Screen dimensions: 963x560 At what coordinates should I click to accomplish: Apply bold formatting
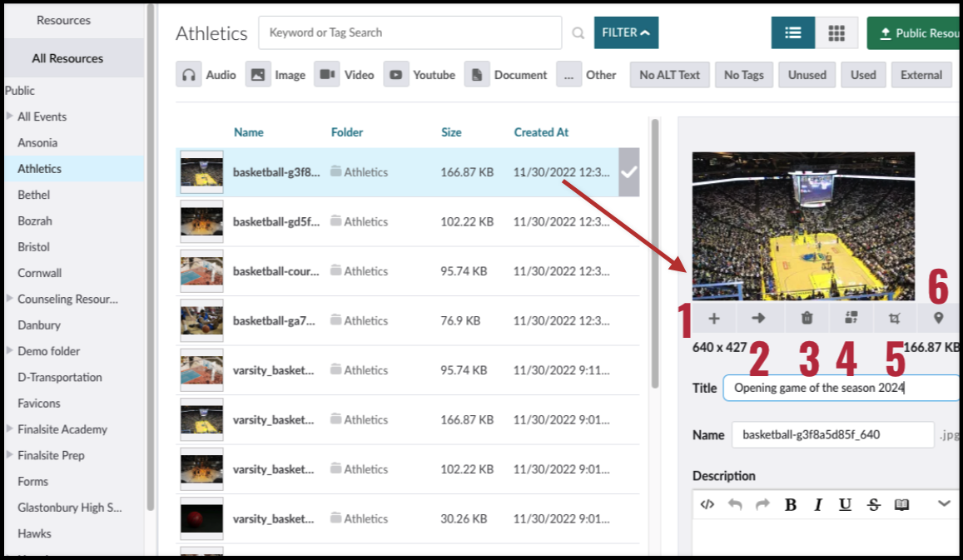coord(791,504)
